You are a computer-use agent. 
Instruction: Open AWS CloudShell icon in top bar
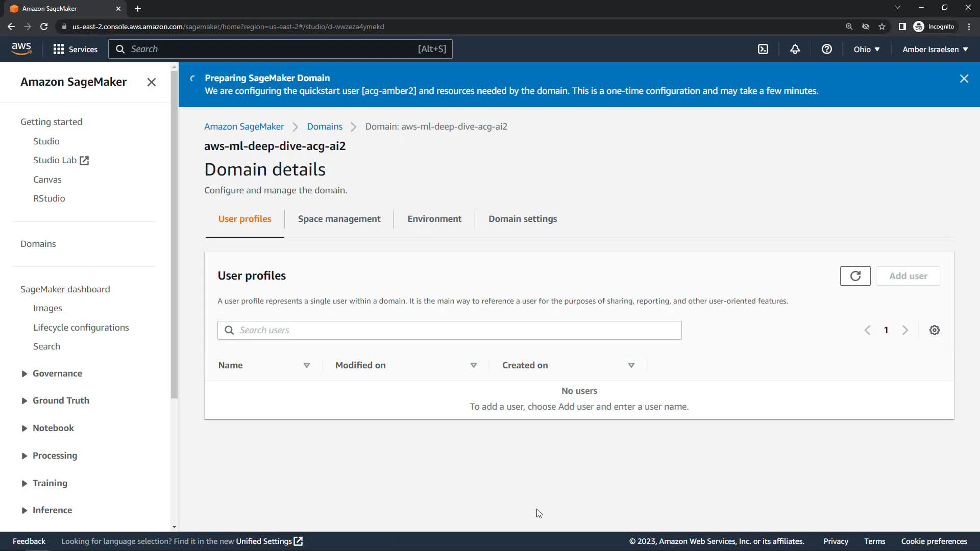point(763,49)
